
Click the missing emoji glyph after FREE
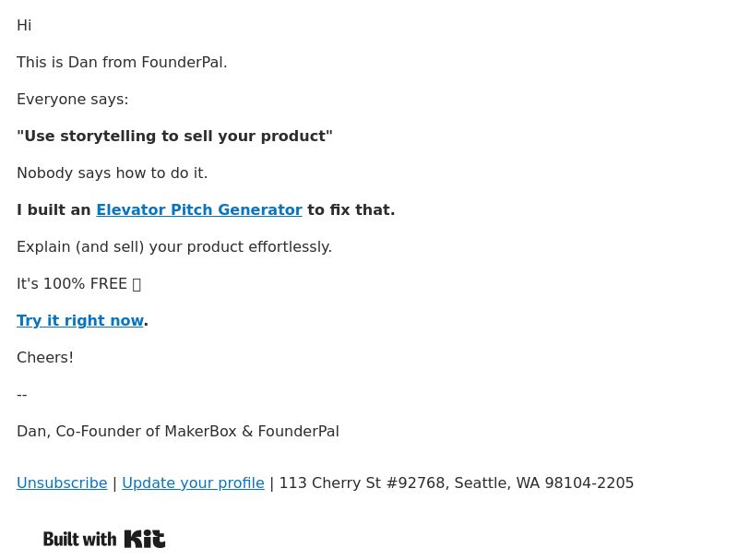(x=137, y=284)
